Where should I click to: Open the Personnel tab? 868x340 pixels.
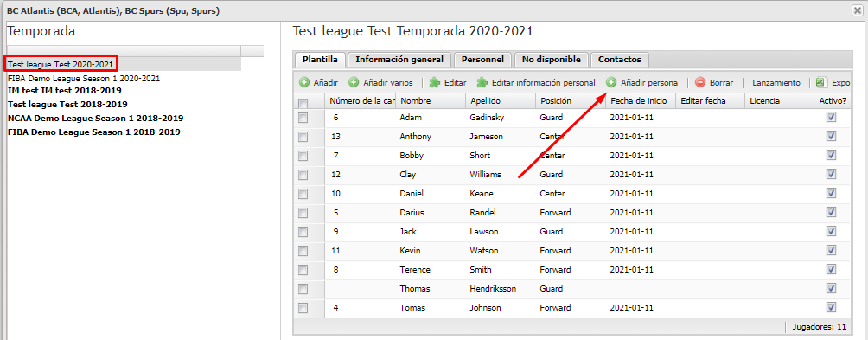(482, 60)
